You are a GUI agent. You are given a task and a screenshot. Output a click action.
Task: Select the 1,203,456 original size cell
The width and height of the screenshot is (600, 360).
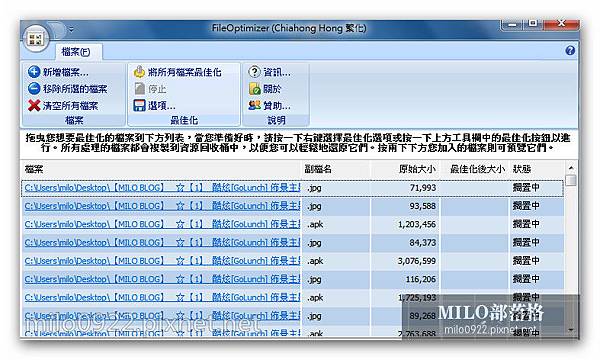[x=405, y=224]
